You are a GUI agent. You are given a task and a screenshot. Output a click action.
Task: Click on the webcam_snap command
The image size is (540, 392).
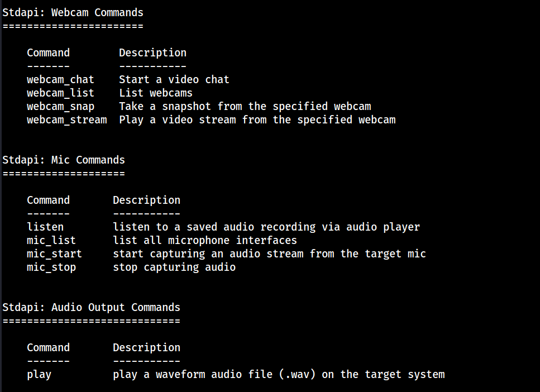pyautogui.click(x=60, y=107)
